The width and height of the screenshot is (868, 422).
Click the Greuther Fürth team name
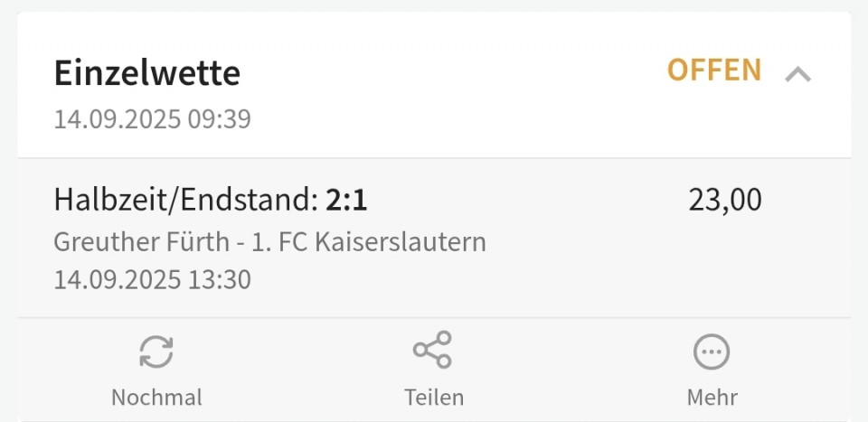click(142, 242)
